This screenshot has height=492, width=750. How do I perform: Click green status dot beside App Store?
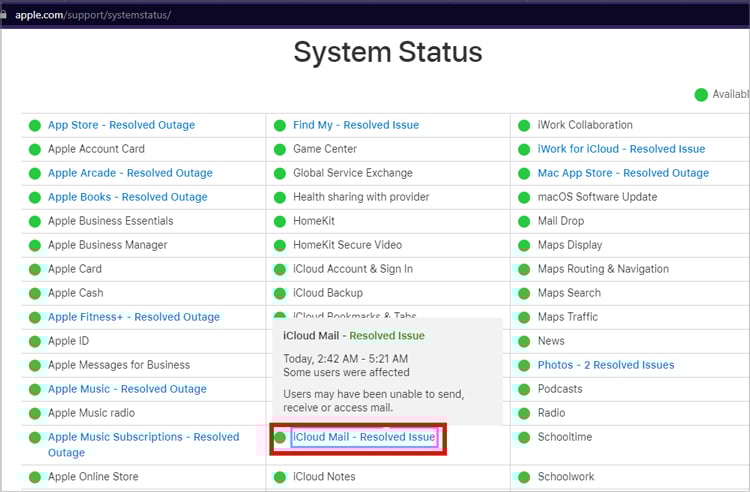[x=35, y=125]
